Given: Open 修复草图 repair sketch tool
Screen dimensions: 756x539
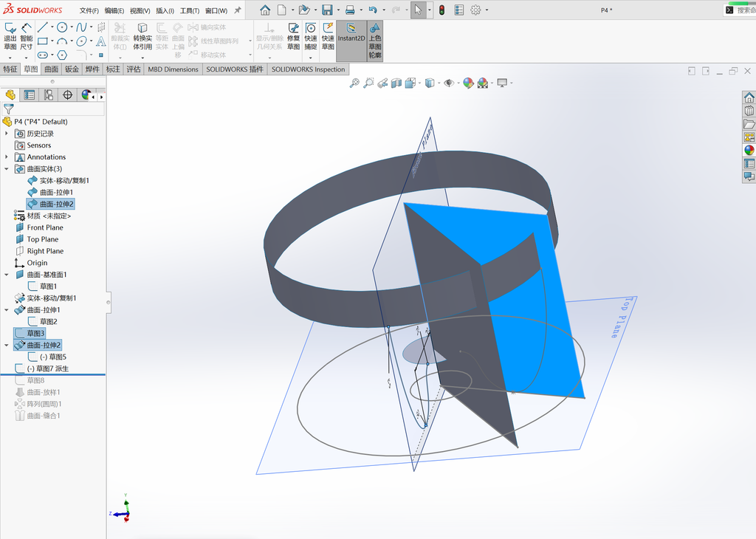Looking at the screenshot, I should point(293,37).
